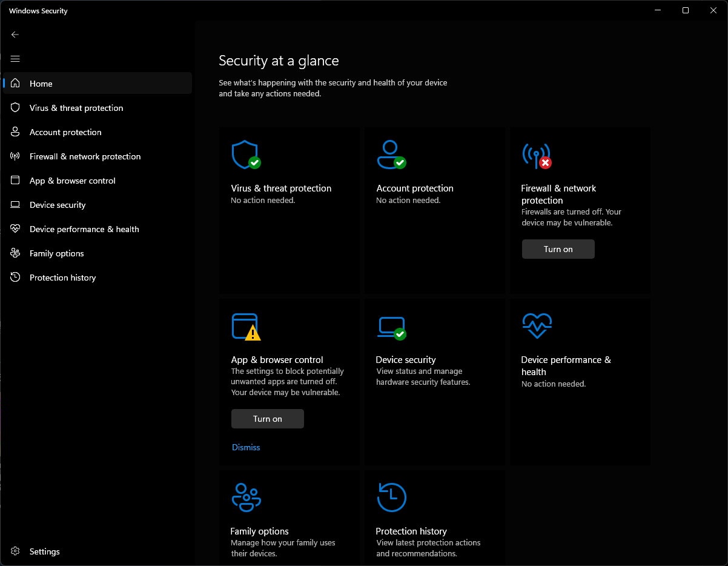Click 'Firewalls are turned off' warning text
Image resolution: width=728 pixels, height=566 pixels.
click(x=571, y=218)
